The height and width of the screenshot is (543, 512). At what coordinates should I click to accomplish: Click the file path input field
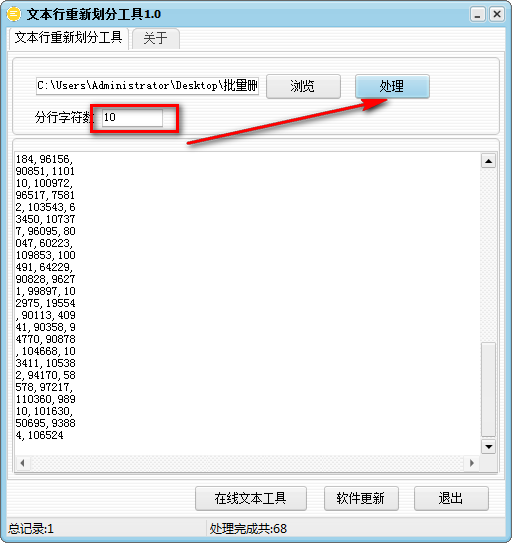(148, 86)
